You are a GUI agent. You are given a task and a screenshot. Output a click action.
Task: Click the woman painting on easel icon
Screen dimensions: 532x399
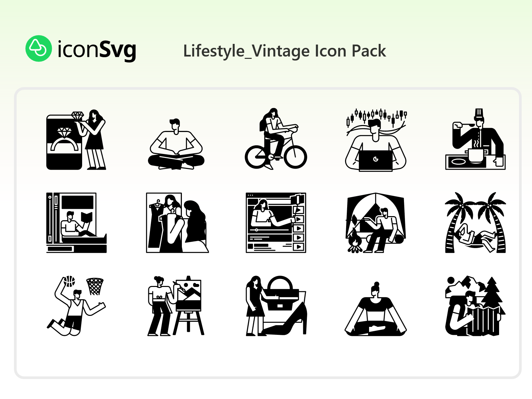[x=176, y=306]
